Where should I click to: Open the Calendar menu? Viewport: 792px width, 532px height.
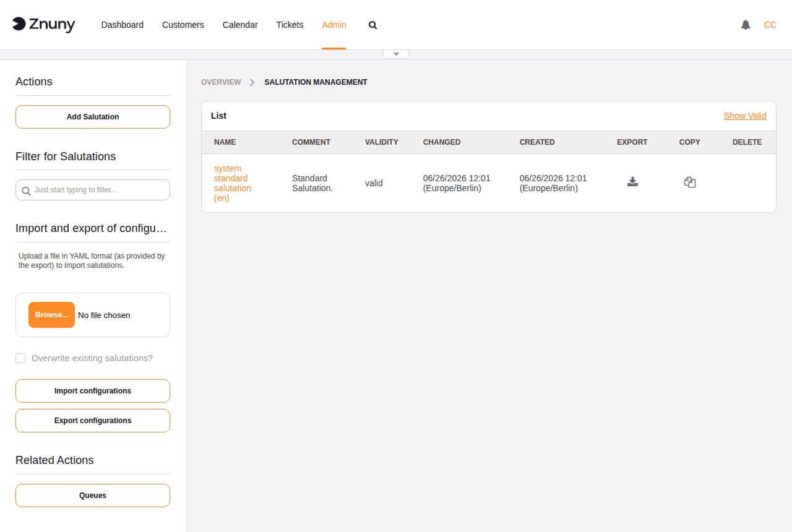[x=240, y=25]
